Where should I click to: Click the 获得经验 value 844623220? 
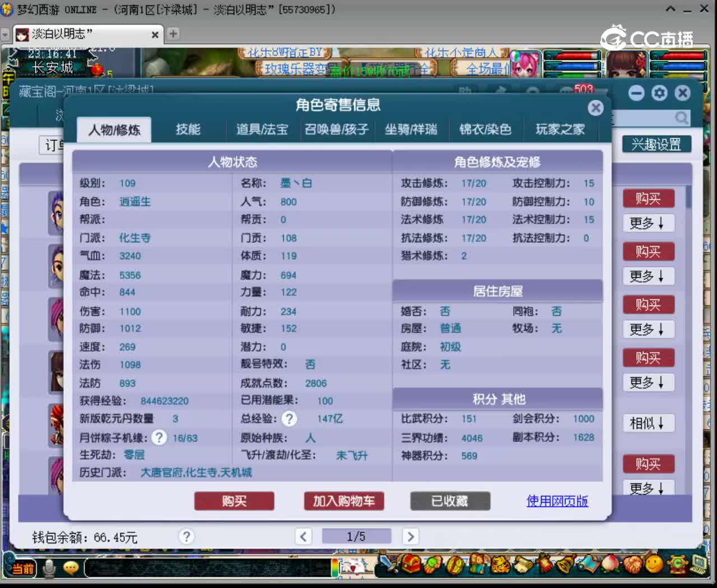pyautogui.click(x=165, y=401)
